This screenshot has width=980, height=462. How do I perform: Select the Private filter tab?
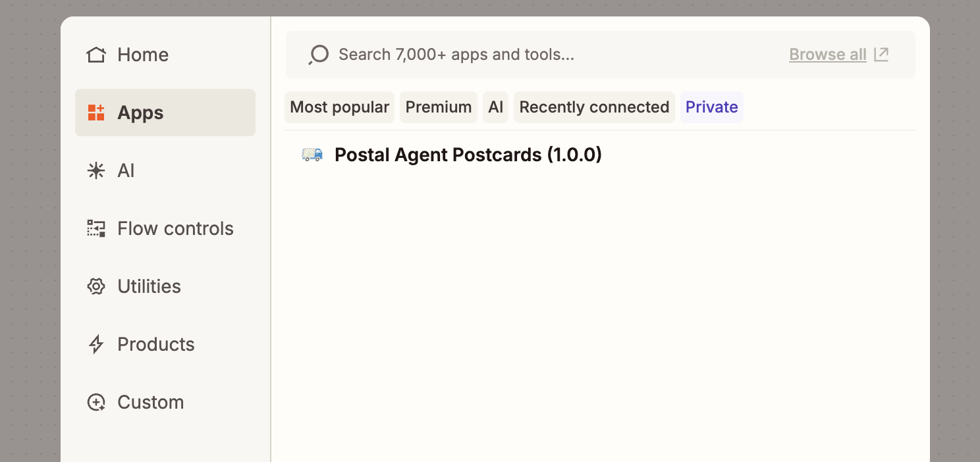coord(711,107)
